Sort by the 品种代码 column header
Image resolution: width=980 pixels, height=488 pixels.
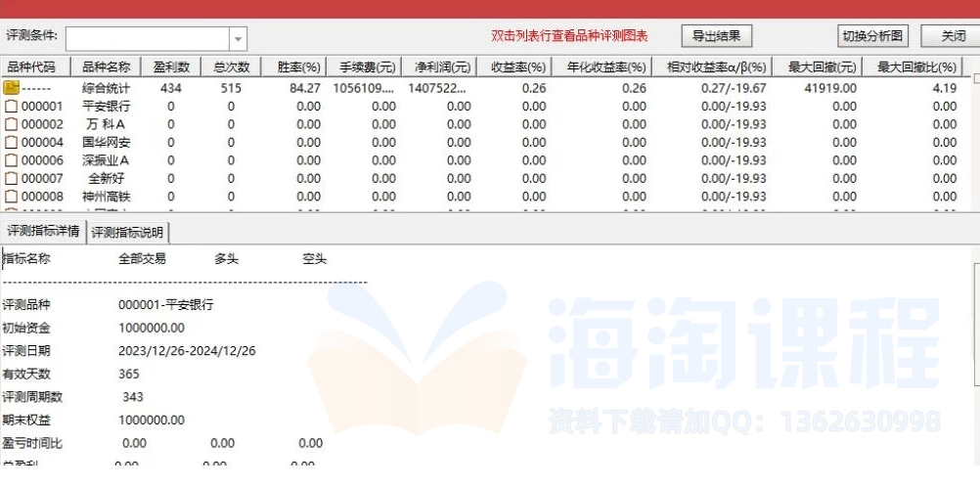point(35,67)
